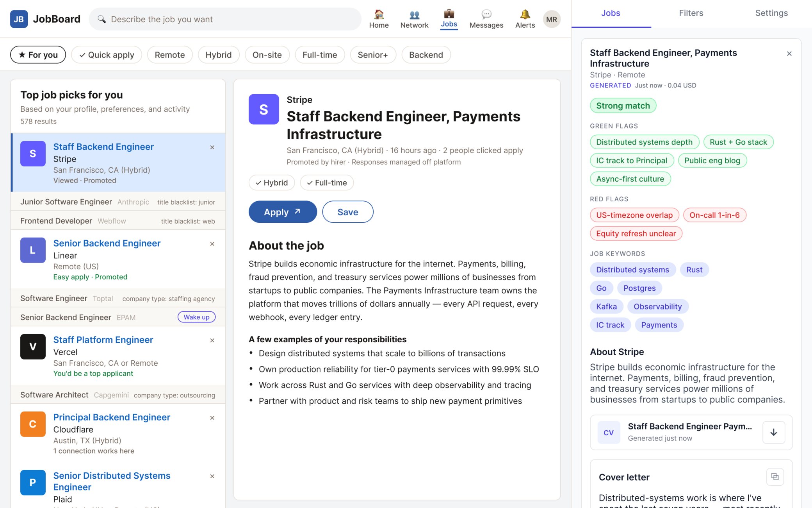Dismiss the Plaid Senior Distributed Systems card
The width and height of the screenshot is (812, 508).
pyautogui.click(x=212, y=476)
